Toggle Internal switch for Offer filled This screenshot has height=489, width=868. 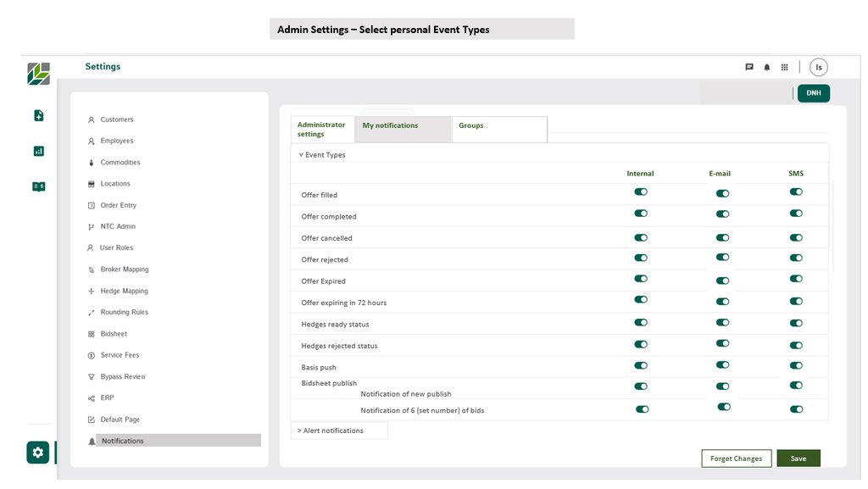[641, 192]
